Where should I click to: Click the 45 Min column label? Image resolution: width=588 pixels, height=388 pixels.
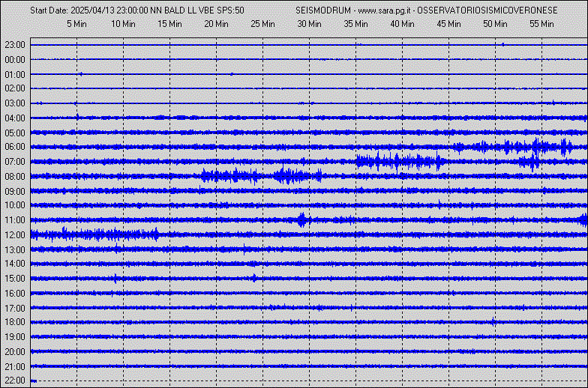(448, 24)
